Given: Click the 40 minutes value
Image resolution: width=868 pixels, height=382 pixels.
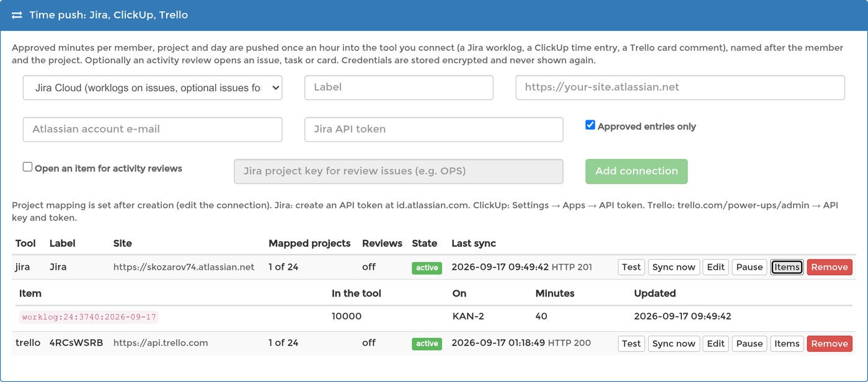Looking at the screenshot, I should pyautogui.click(x=541, y=316).
